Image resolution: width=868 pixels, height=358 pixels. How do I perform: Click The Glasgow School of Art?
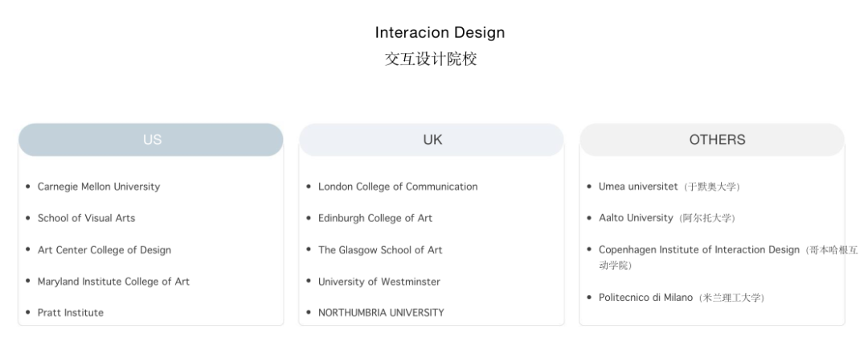(380, 250)
